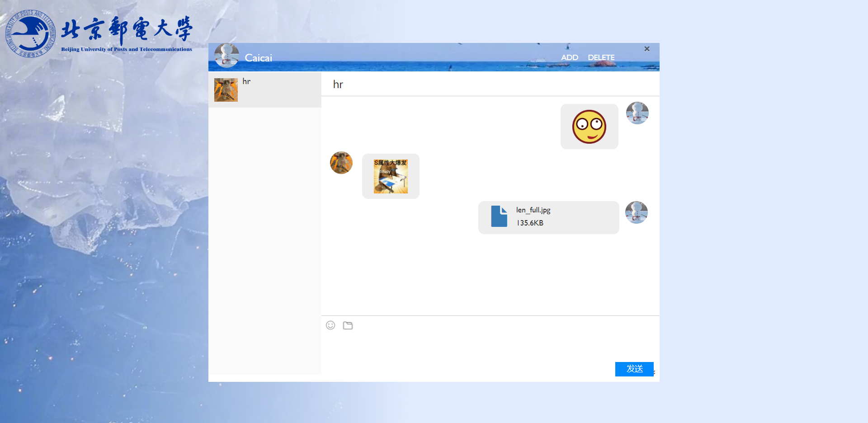Click the surprised emoji message bubble
The height and width of the screenshot is (423, 868).
click(589, 127)
